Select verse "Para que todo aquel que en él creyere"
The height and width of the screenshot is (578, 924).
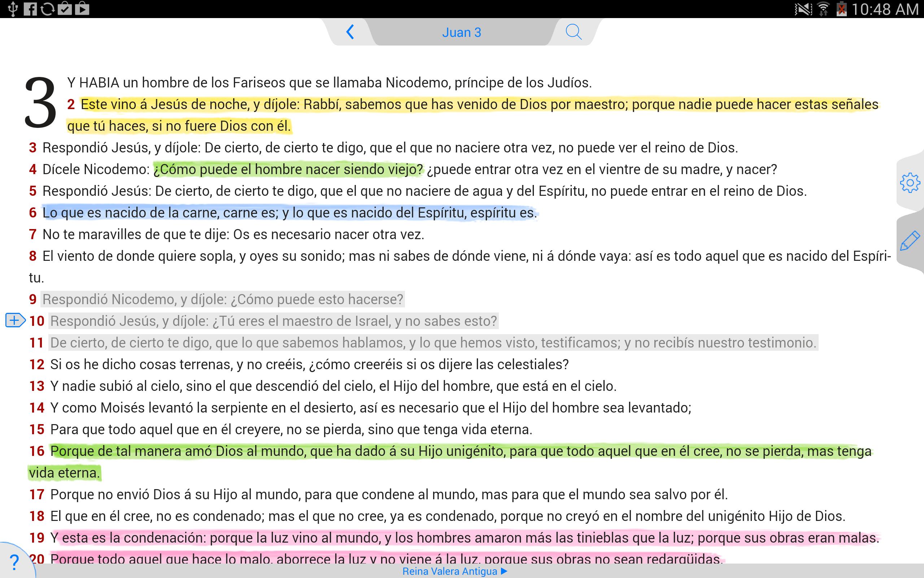coord(291,430)
